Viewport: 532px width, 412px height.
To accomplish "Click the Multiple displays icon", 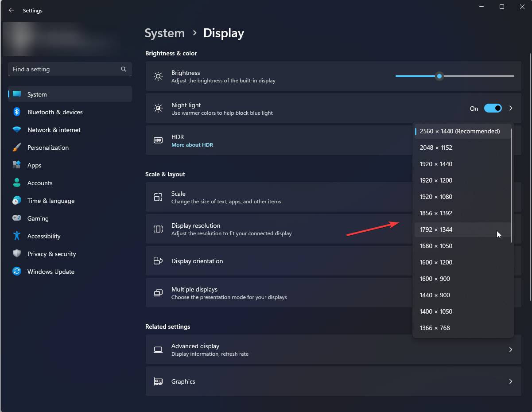I will (158, 293).
